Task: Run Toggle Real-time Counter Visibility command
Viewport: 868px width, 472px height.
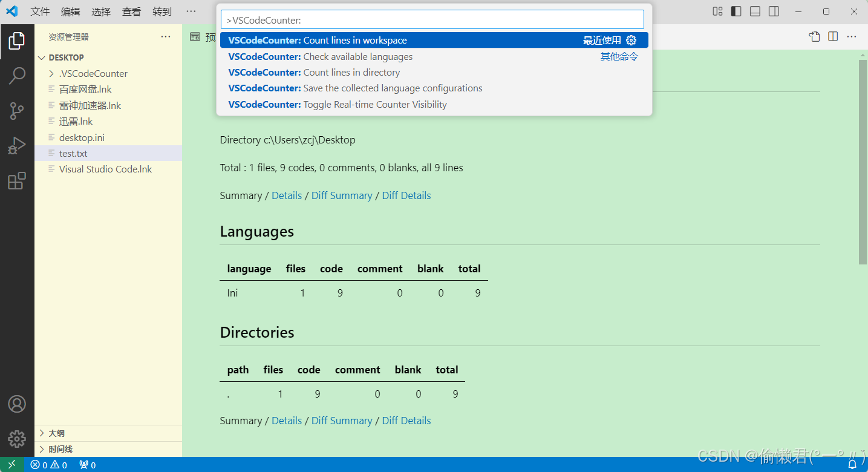Action: coord(434,104)
